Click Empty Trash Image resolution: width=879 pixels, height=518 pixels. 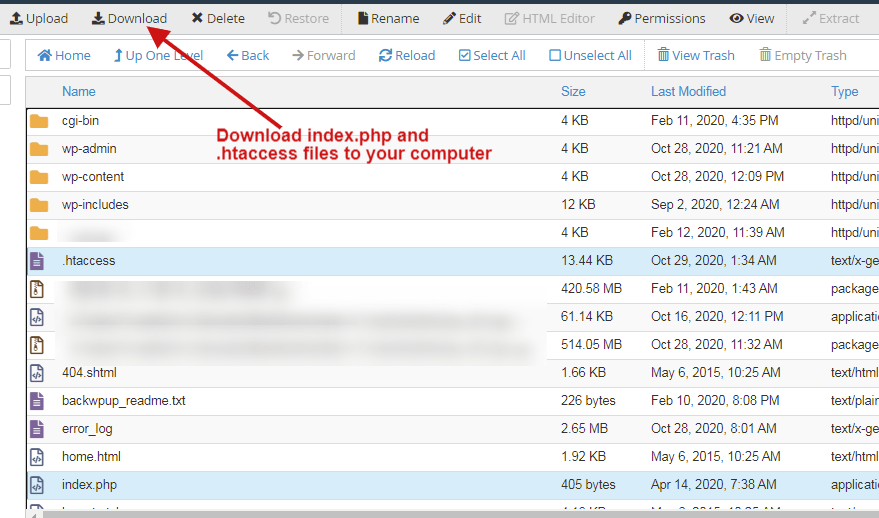[803, 56]
